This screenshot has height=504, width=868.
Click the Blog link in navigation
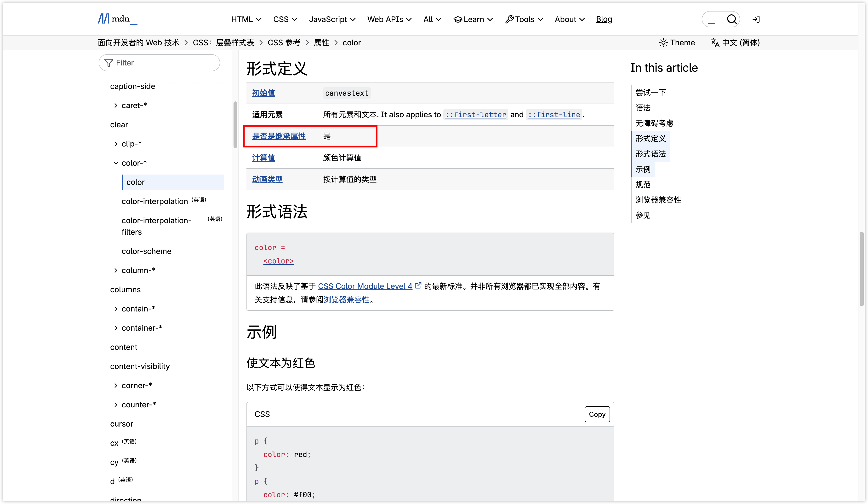(604, 19)
